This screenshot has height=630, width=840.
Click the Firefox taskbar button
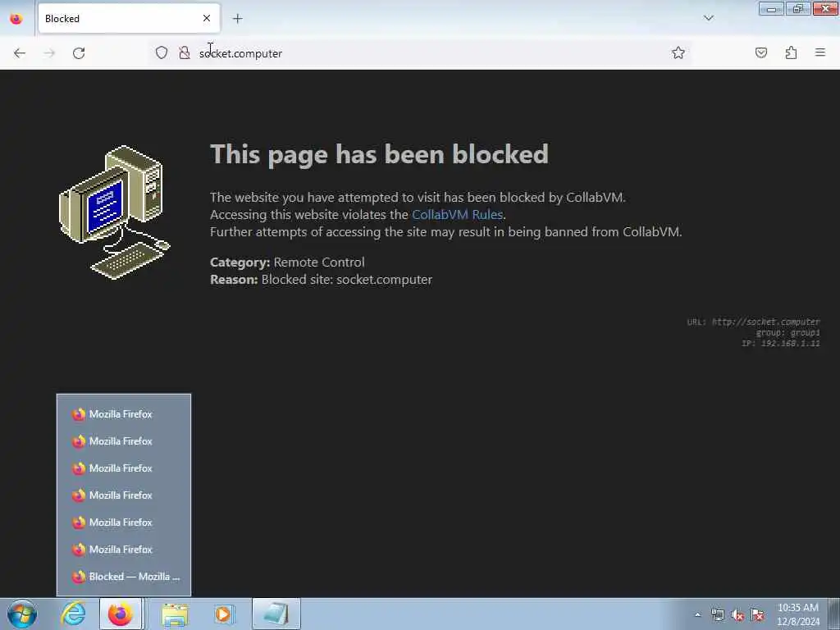(x=121, y=614)
